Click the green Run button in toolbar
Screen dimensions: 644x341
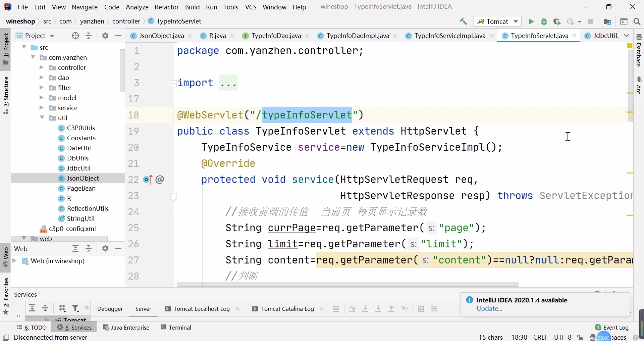pyautogui.click(x=531, y=21)
